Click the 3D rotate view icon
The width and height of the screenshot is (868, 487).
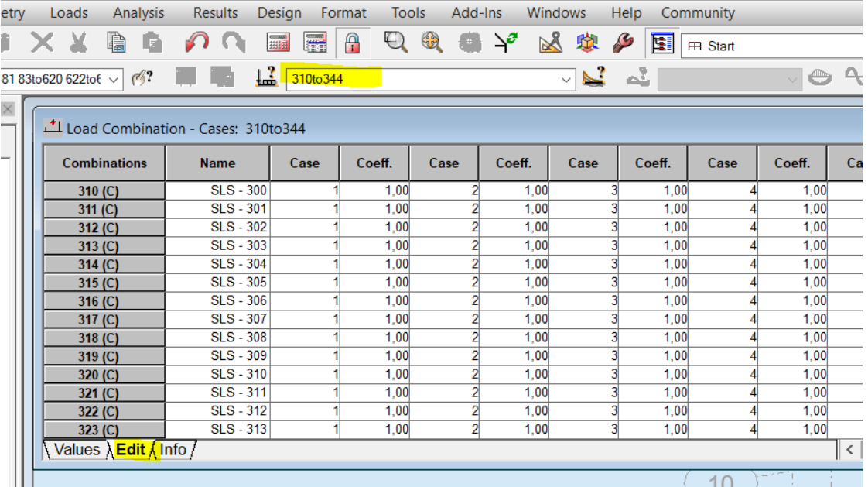[x=587, y=44]
